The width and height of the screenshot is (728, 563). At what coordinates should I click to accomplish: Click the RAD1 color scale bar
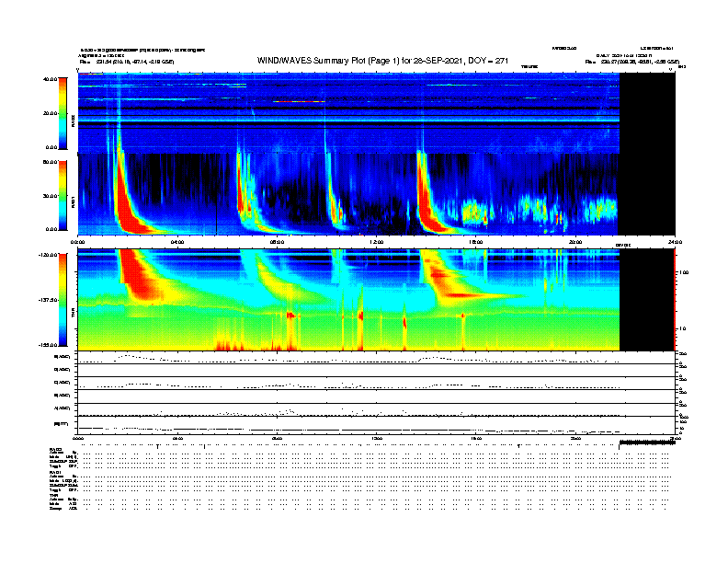click(63, 196)
